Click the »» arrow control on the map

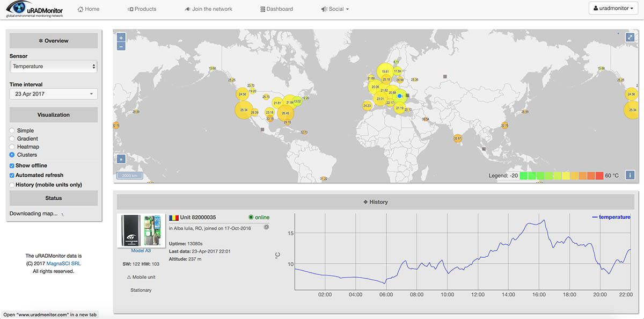point(121,159)
